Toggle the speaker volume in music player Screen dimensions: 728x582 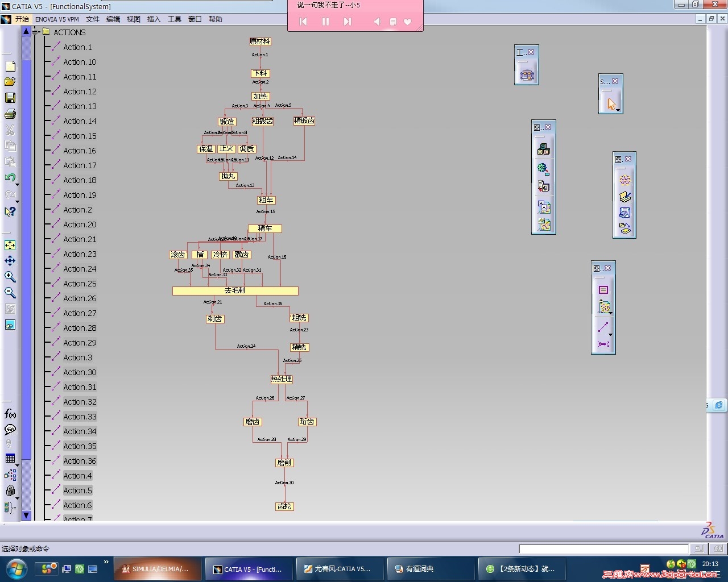point(377,22)
